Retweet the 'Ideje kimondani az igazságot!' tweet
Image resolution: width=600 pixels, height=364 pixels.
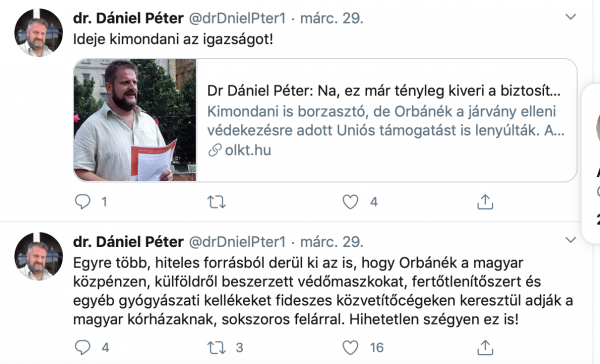click(217, 202)
